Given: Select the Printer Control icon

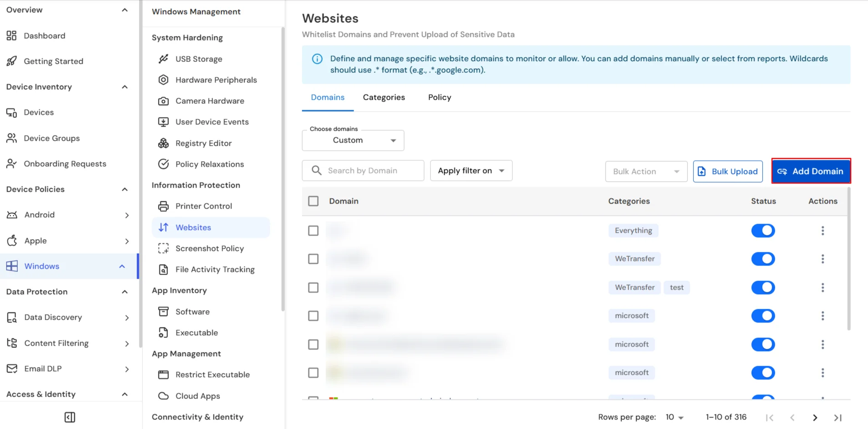Looking at the screenshot, I should click(163, 206).
